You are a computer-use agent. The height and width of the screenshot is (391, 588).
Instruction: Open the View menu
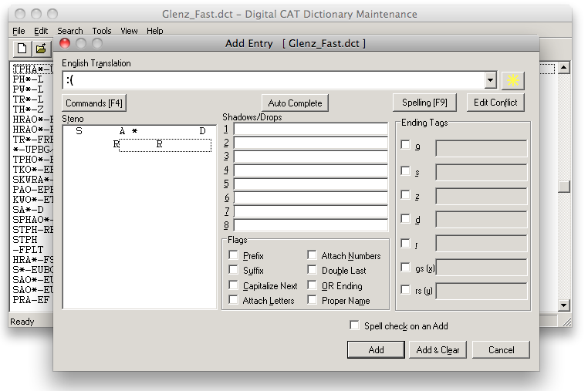point(129,31)
